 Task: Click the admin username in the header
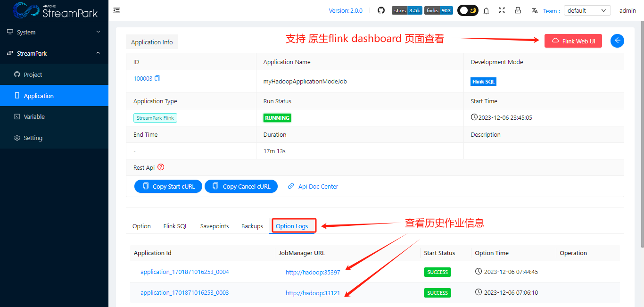point(627,10)
